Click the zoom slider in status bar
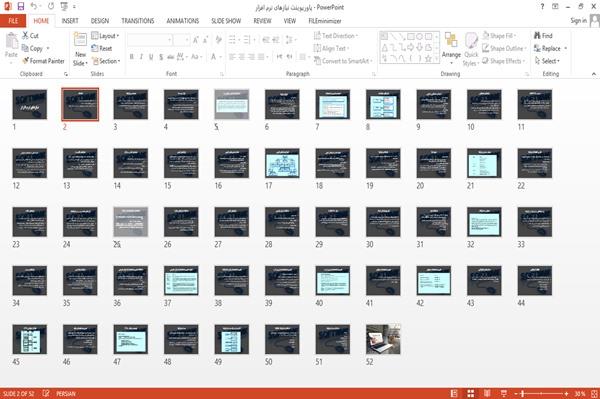Image resolution: width=600 pixels, height=399 pixels. (x=541, y=393)
